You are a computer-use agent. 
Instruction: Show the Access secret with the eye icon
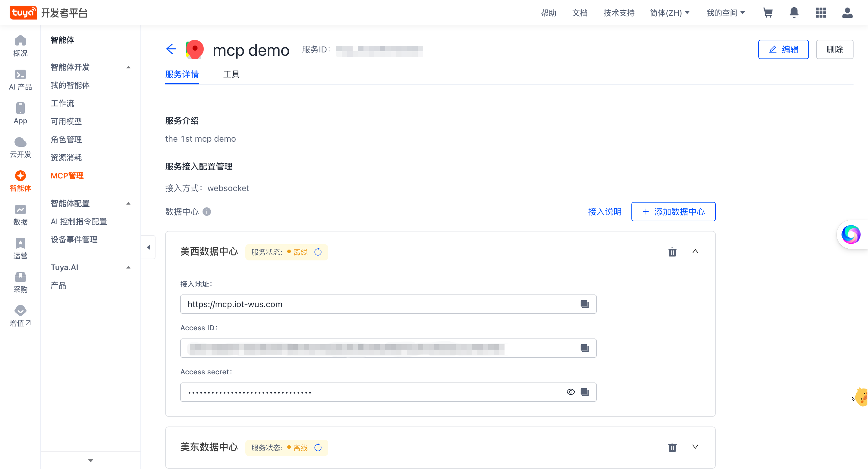tap(571, 392)
